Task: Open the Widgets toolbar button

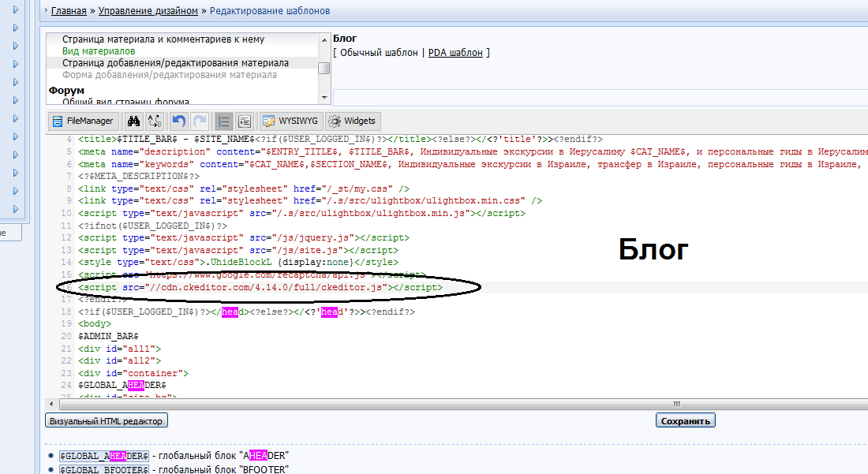Action: tap(352, 121)
